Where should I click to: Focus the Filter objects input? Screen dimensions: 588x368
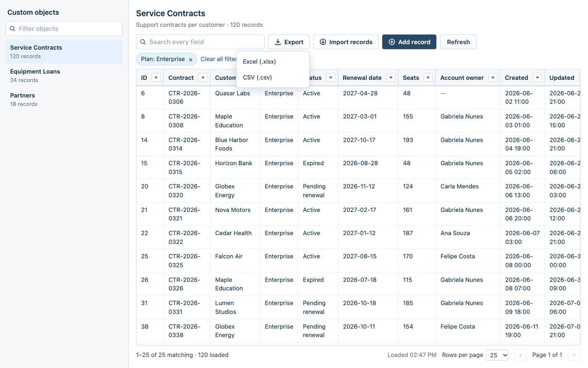click(x=64, y=29)
